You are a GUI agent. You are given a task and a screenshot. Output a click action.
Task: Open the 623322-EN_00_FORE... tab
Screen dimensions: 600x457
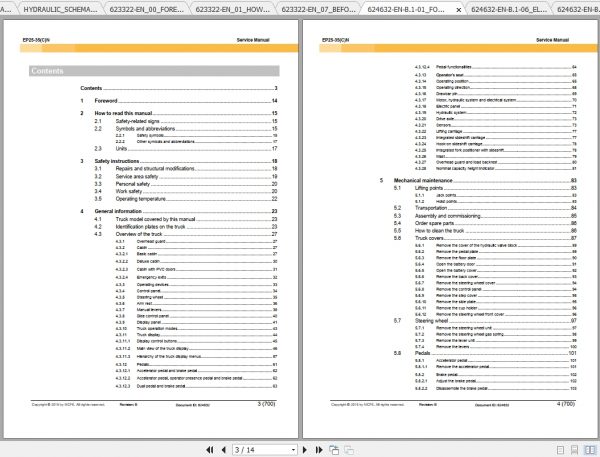click(x=147, y=9)
